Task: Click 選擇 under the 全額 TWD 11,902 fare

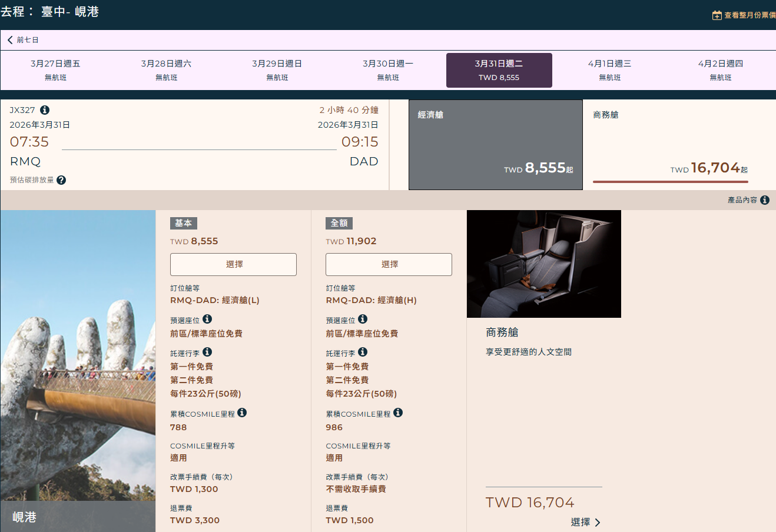Action: [x=389, y=264]
